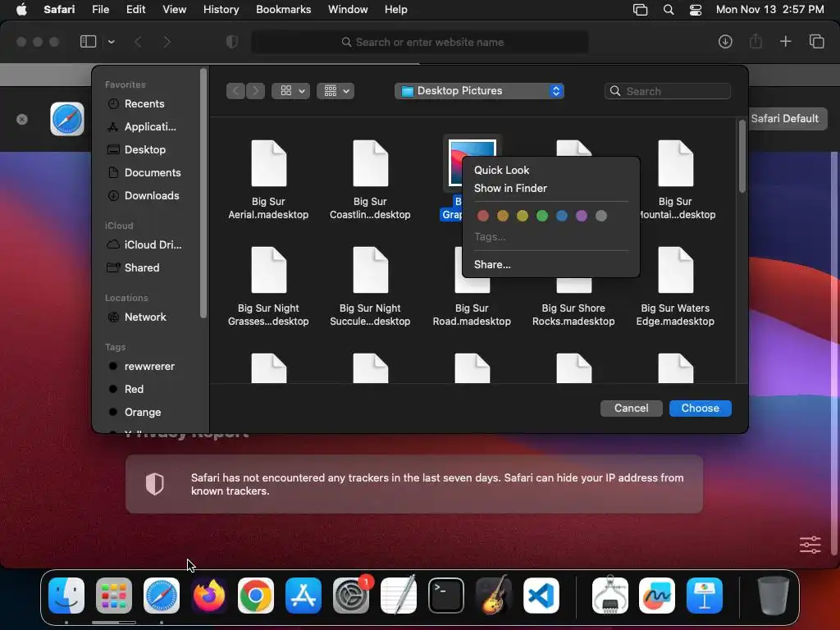Open GarageBand from the Dock
Viewport: 840px width, 630px height.
pos(493,596)
